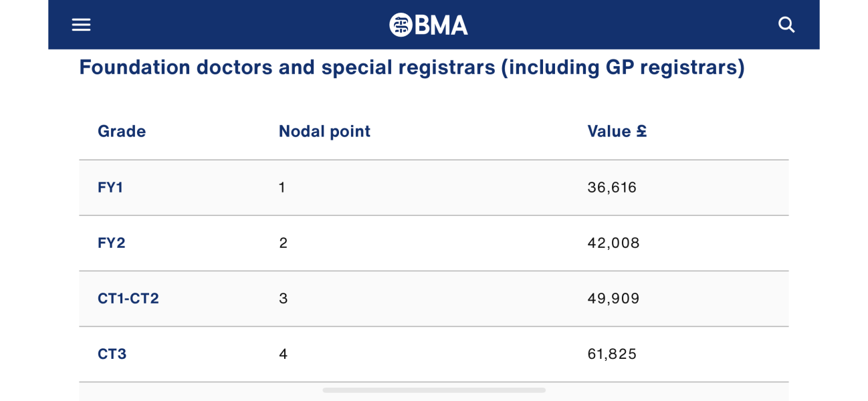Image resolution: width=868 pixels, height=401 pixels.
Task: Click the horizontal table scrollbar
Action: click(433, 389)
